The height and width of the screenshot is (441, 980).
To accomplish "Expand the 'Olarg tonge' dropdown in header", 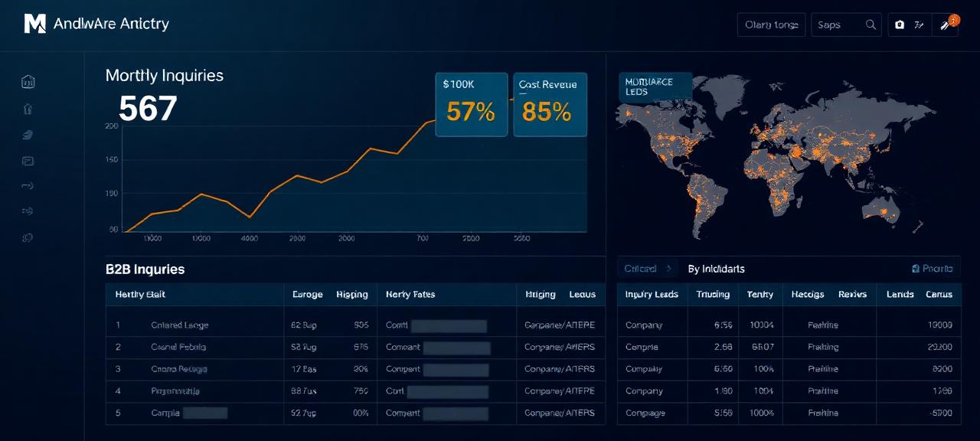I will click(771, 24).
